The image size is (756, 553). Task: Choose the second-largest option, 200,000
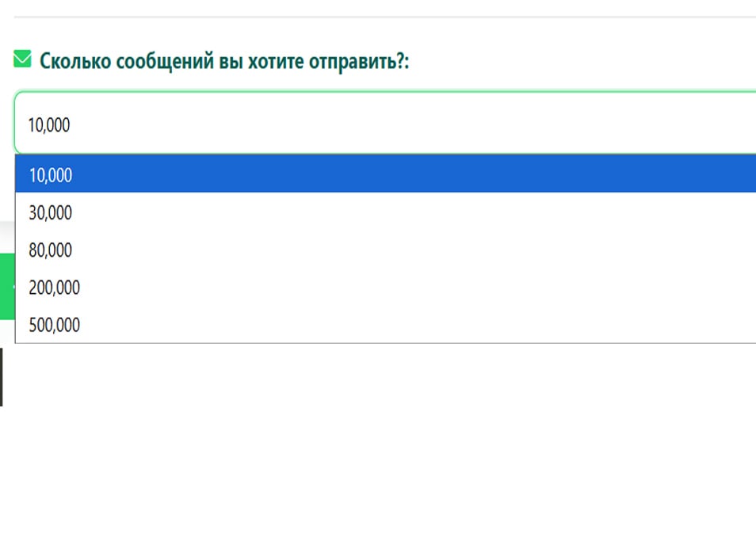[386, 287]
